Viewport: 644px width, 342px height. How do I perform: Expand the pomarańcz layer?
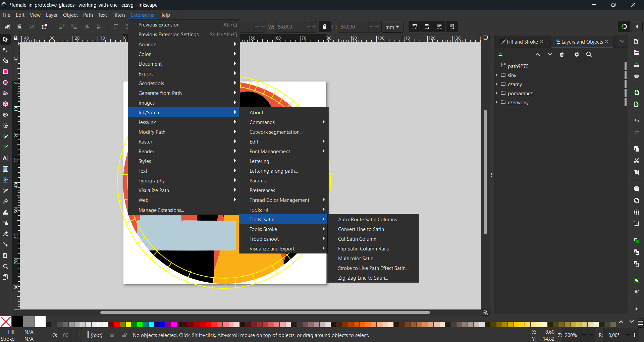point(497,93)
